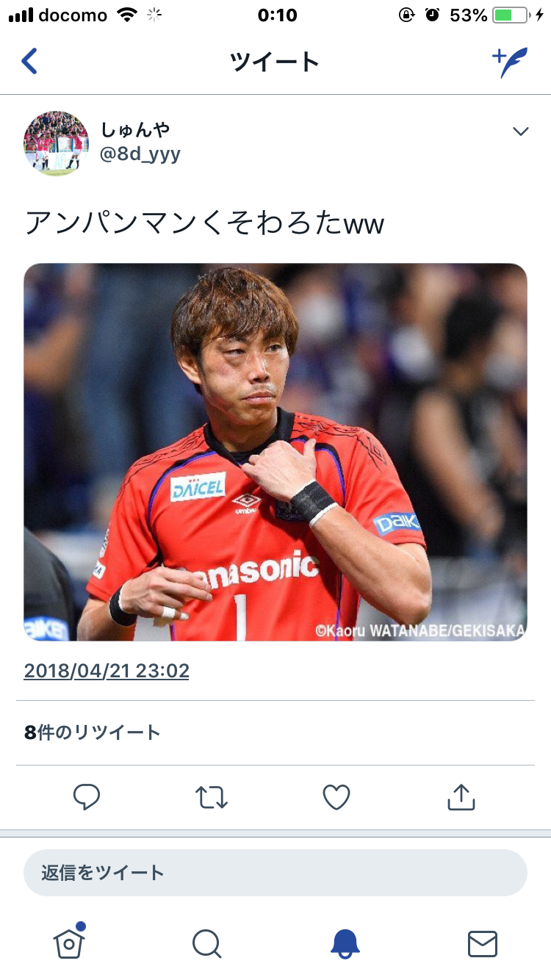Screen dimensions: 551x980
Task: Like the tweet with the heart icon
Action: point(336,797)
